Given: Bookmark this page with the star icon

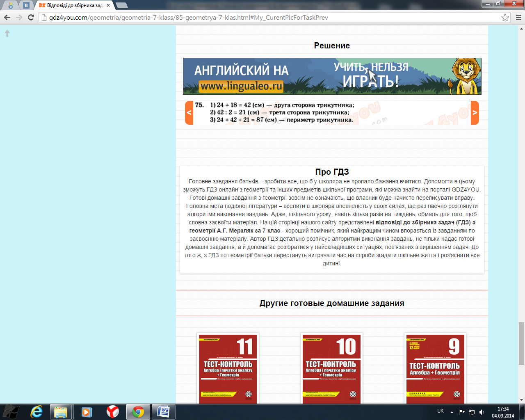Looking at the screenshot, I should [505, 17].
